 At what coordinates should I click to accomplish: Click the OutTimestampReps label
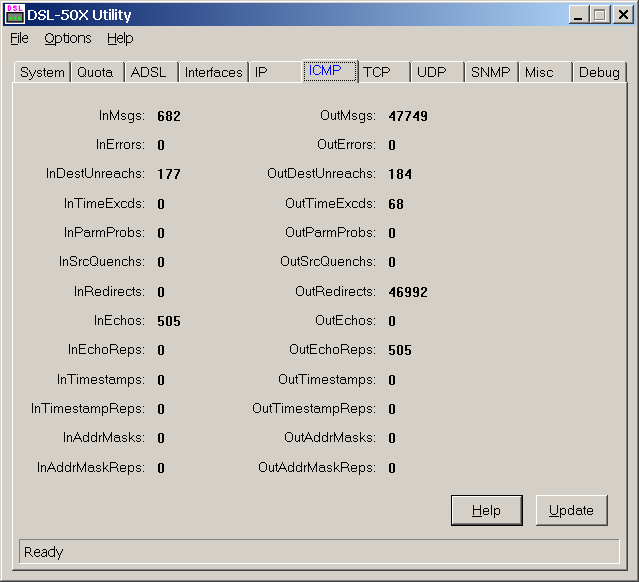314,408
